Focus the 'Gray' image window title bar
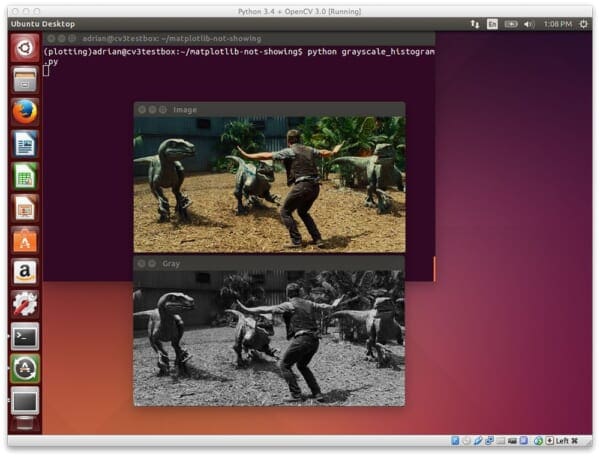Screen dimensions: 600x457 click(270, 264)
